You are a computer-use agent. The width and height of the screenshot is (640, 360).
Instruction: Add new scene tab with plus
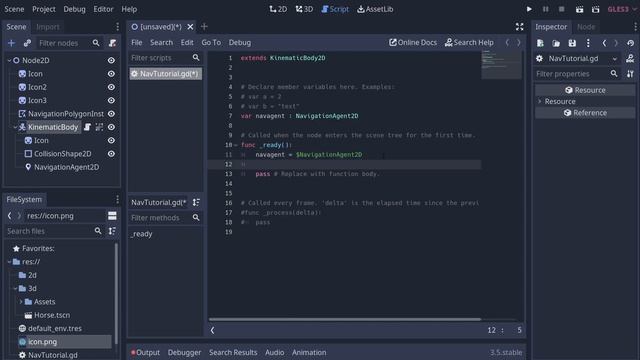pyautogui.click(x=204, y=27)
